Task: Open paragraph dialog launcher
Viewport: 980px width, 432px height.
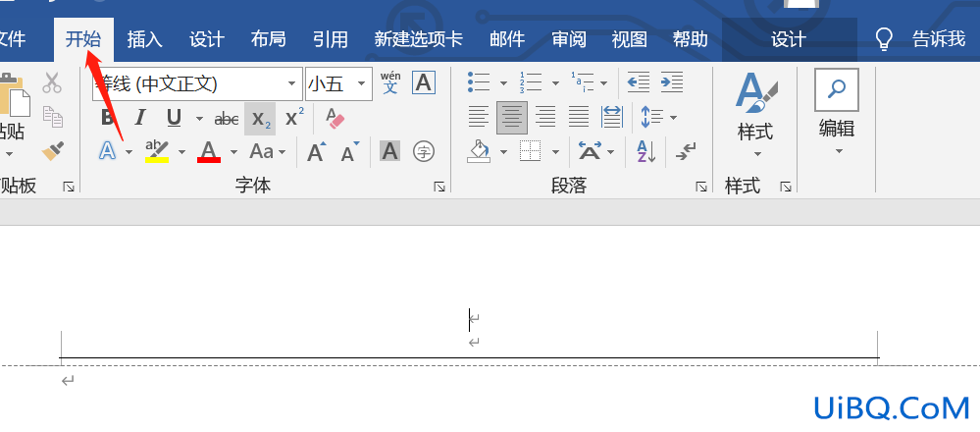Action: point(701,187)
